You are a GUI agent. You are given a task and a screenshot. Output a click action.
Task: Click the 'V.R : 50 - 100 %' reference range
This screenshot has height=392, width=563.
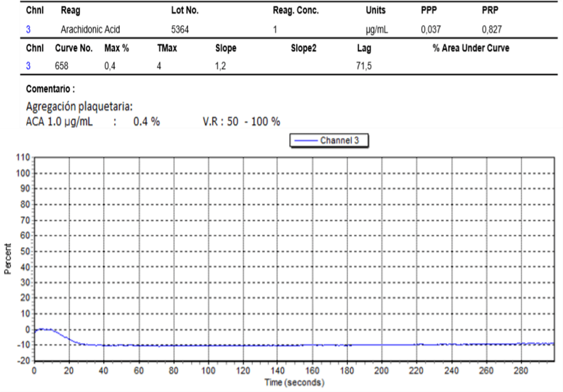[242, 122]
